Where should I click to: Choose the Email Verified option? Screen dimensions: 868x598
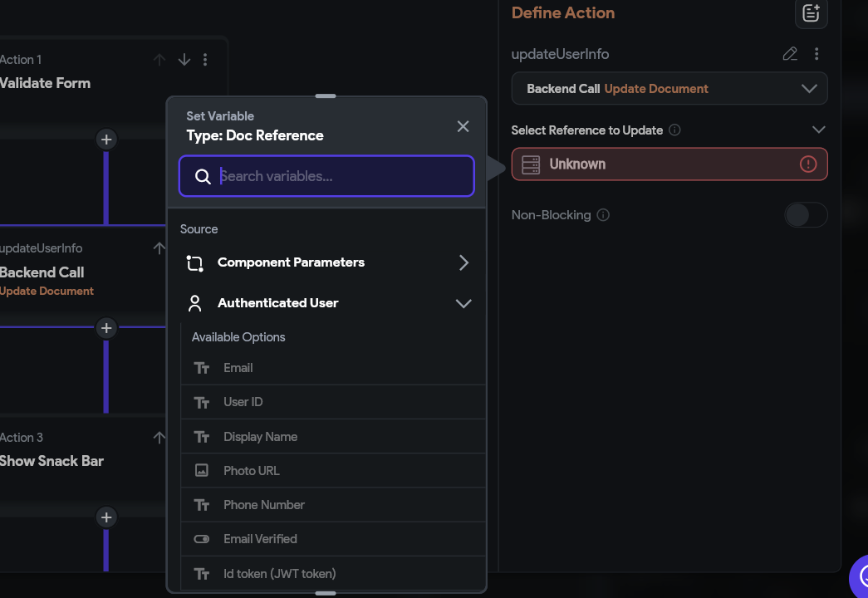tap(333, 539)
